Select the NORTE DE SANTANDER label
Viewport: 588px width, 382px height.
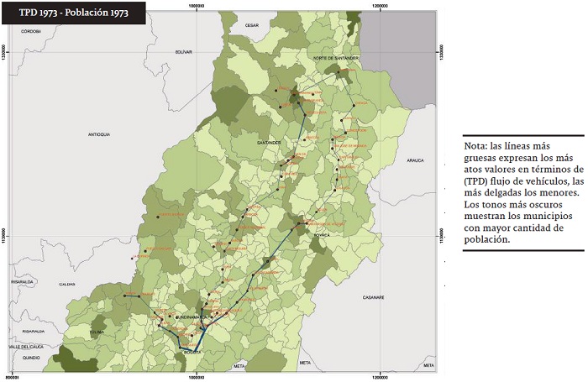pyautogui.click(x=336, y=58)
